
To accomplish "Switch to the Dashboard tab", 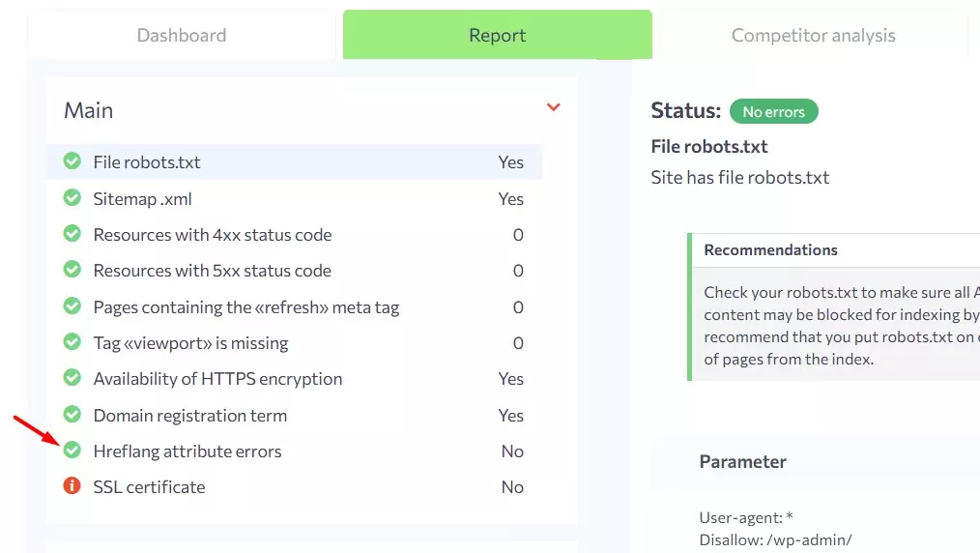I will (x=182, y=36).
